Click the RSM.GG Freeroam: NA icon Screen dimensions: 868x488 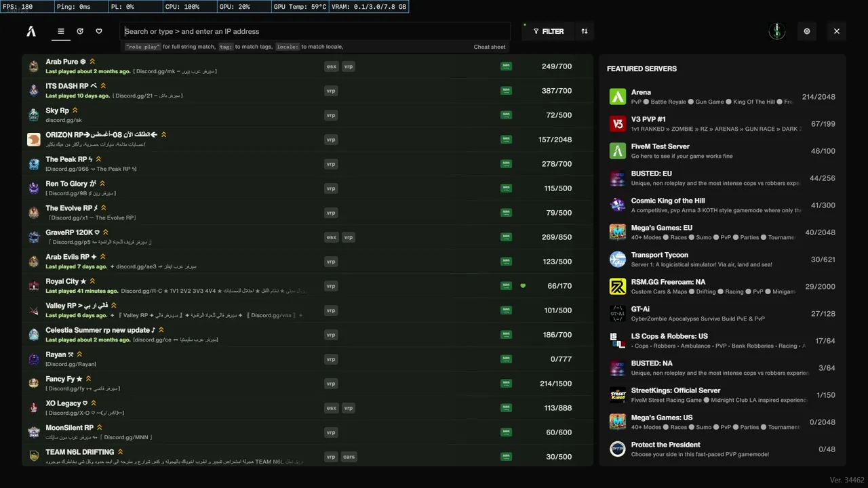coord(618,287)
